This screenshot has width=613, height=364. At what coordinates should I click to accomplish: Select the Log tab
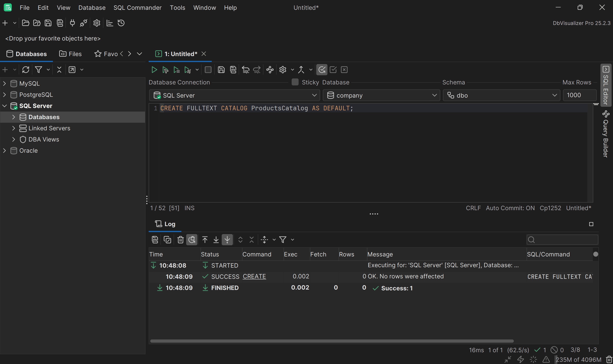click(x=165, y=224)
